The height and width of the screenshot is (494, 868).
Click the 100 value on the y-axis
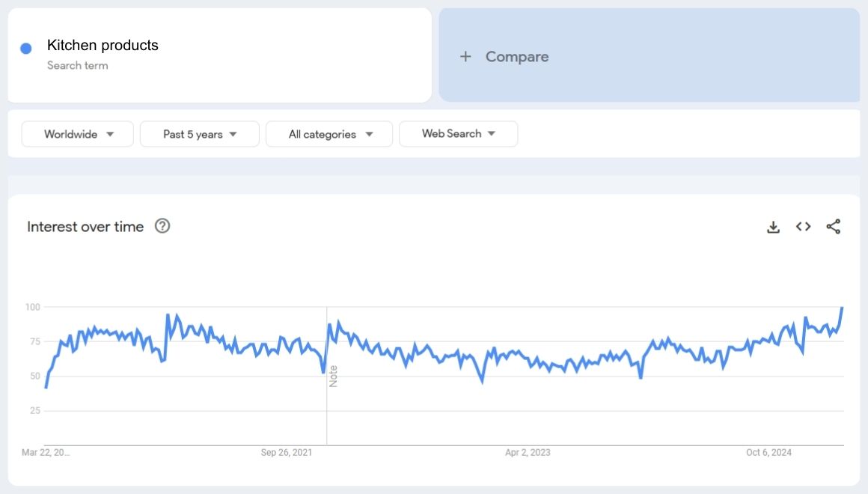(x=32, y=307)
